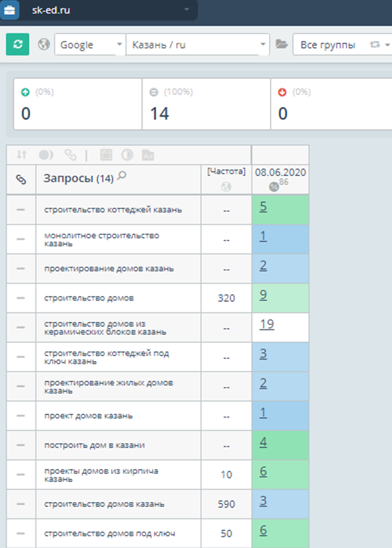Open position 6 for строительство домов под ключ
Screen dimensions: 392x548
pos(263,530)
